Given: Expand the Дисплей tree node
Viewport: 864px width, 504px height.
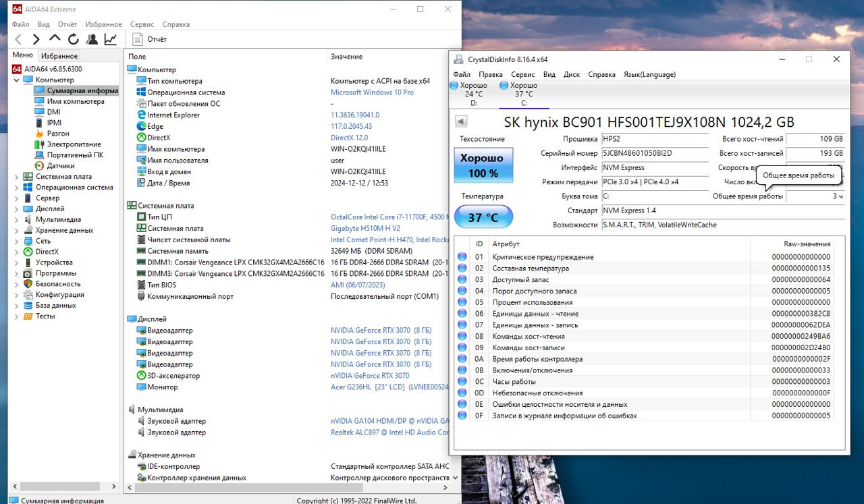Looking at the screenshot, I should (x=18, y=209).
